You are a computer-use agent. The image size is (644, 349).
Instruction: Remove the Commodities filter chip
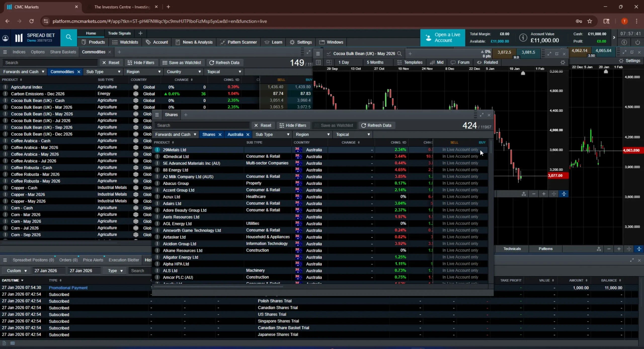[79, 72]
